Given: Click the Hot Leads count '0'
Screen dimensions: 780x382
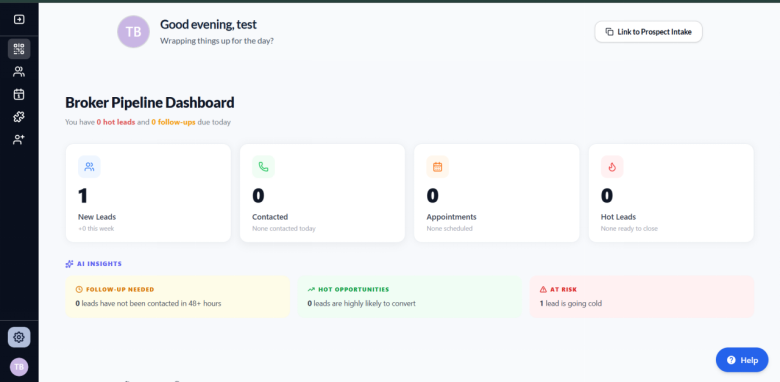Looking at the screenshot, I should (x=607, y=195).
